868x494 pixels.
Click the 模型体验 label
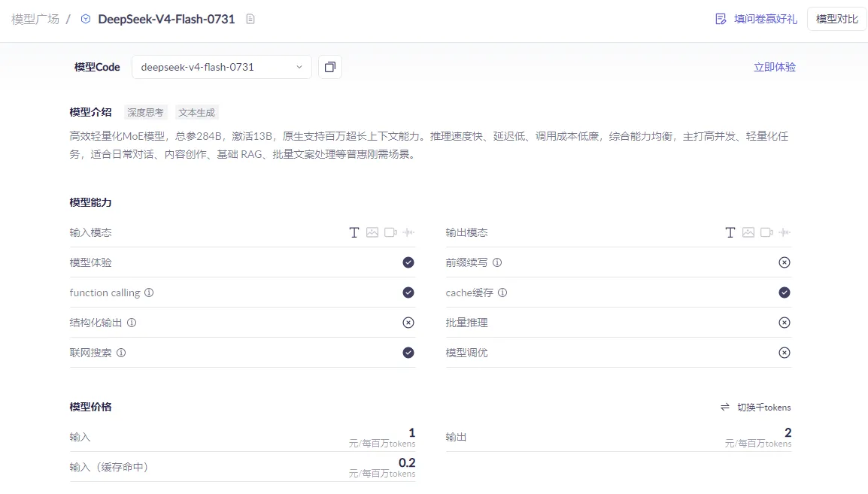tap(91, 262)
